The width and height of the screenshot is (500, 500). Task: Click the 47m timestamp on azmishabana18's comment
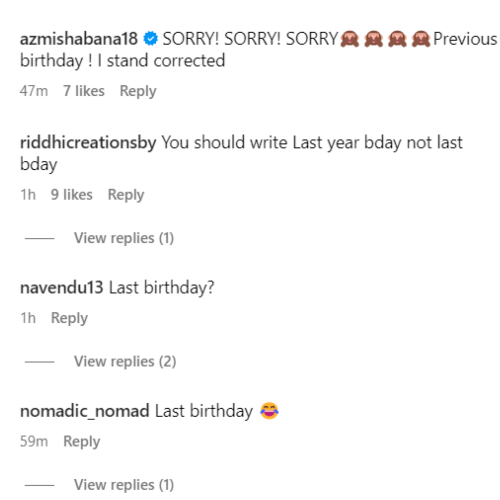34,91
